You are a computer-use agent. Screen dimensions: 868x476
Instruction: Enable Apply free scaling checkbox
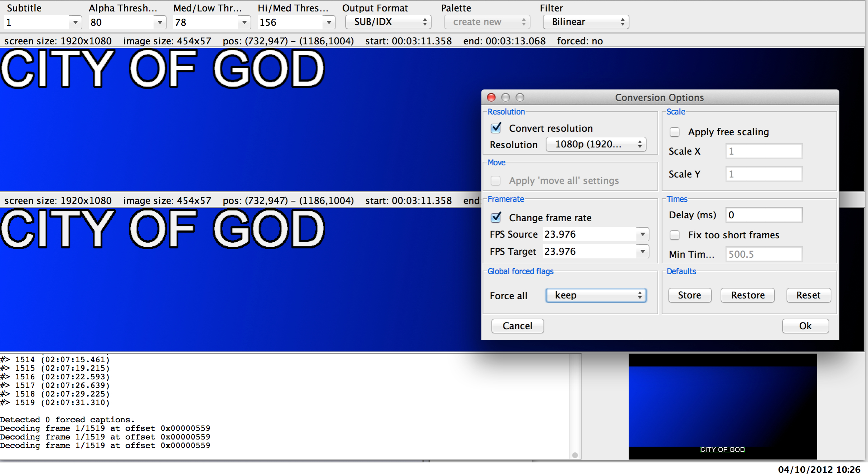point(674,132)
